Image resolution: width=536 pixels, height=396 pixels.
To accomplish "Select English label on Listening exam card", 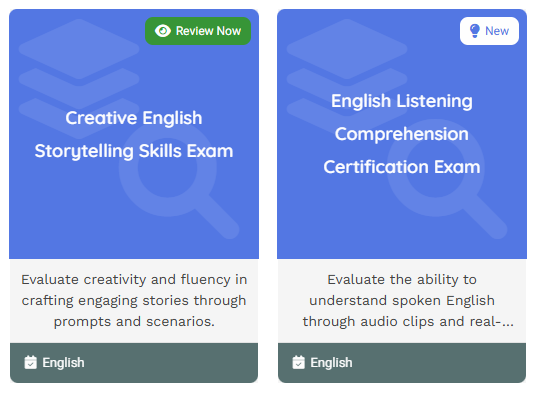I will (331, 362).
